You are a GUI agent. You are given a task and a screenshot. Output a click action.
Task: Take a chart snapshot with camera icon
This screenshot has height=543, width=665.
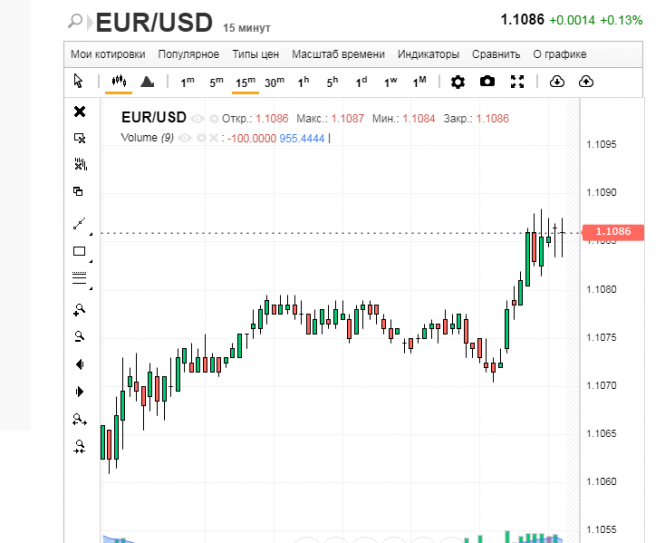[487, 81]
